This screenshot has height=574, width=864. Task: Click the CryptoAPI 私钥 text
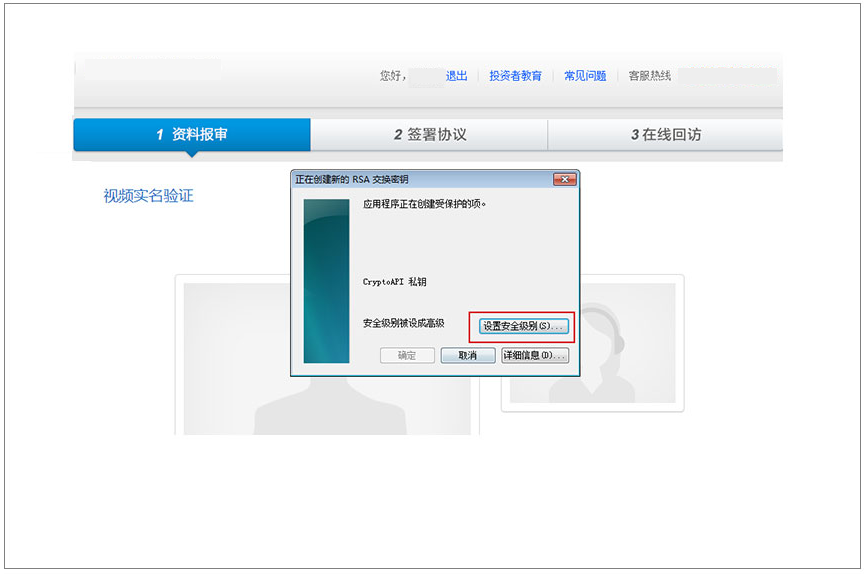point(395,281)
